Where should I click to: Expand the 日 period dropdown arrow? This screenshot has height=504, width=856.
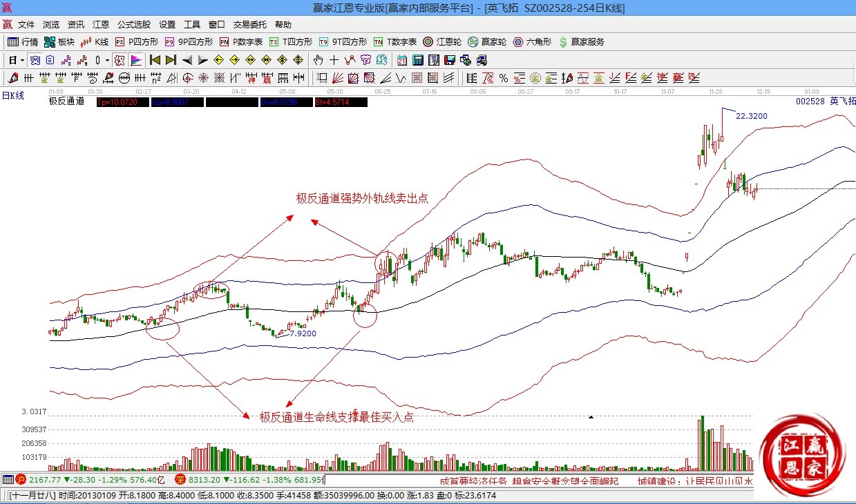tap(22, 60)
